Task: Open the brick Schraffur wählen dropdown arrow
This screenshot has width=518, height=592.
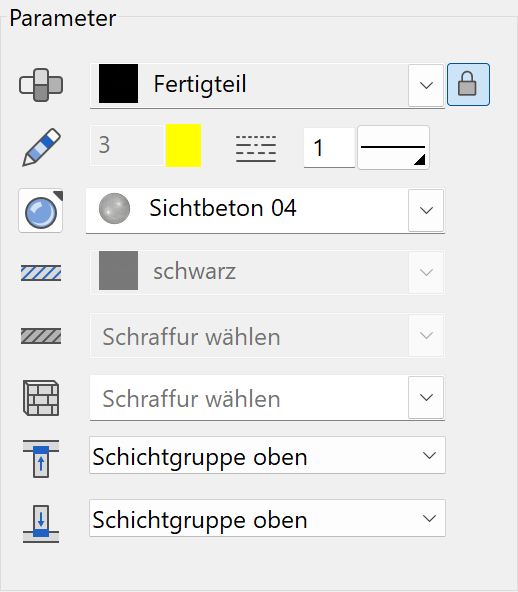Action: 426,397
